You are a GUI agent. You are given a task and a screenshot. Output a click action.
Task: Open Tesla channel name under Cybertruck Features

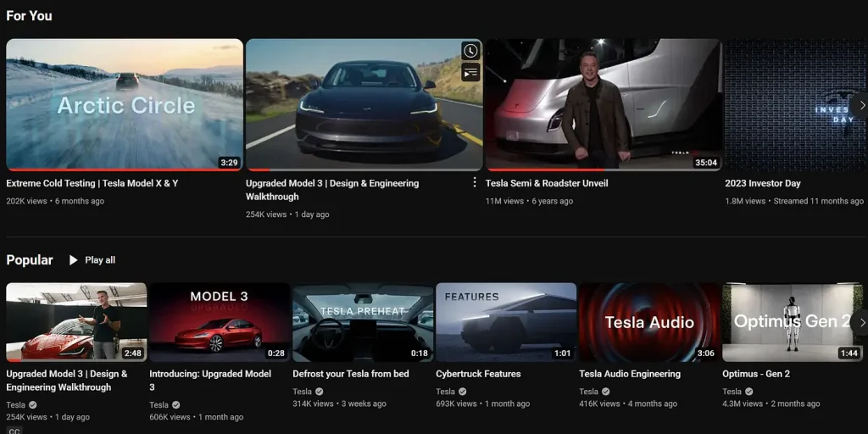pyautogui.click(x=446, y=392)
